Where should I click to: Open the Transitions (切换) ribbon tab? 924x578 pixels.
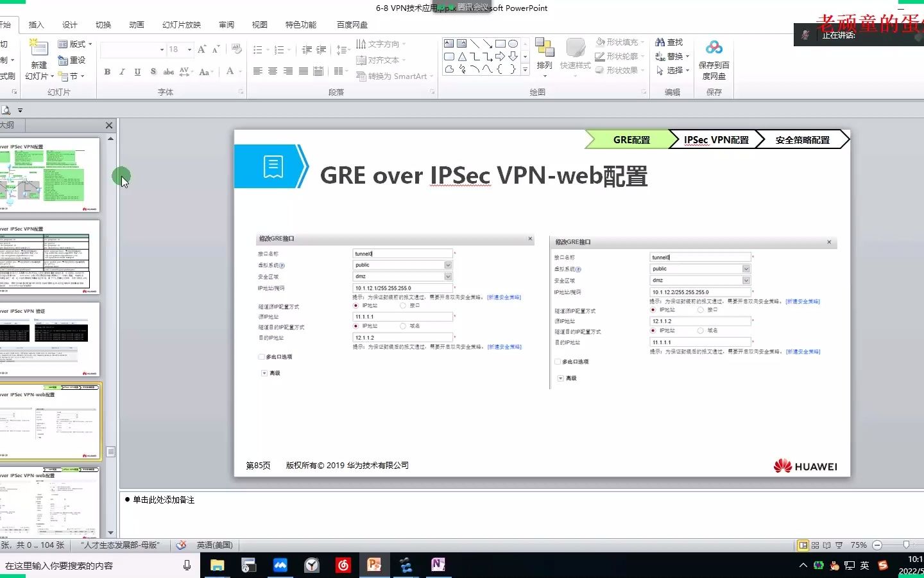click(x=103, y=25)
